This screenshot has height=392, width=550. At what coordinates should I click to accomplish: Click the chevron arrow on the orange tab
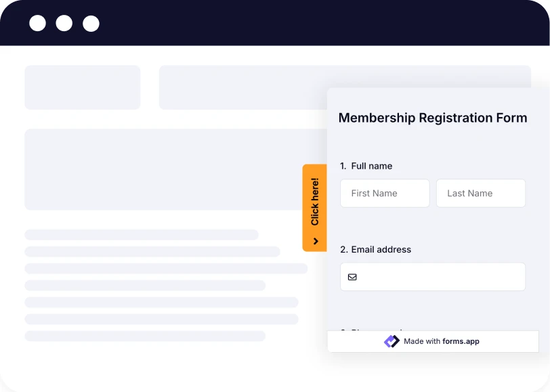click(x=314, y=240)
